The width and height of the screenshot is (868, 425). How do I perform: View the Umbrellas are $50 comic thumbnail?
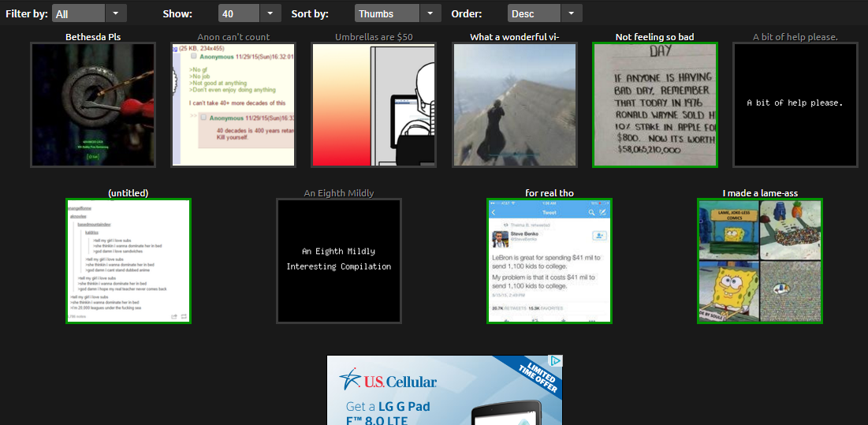coord(374,105)
